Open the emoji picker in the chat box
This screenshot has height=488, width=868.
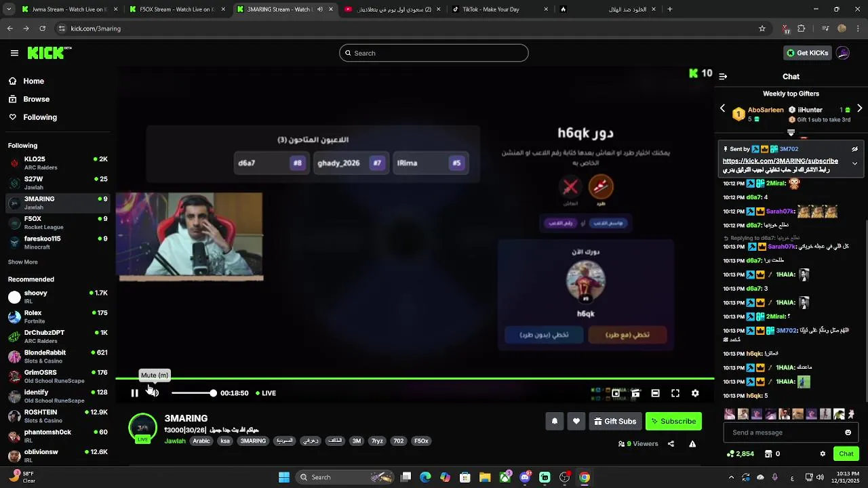(848, 432)
